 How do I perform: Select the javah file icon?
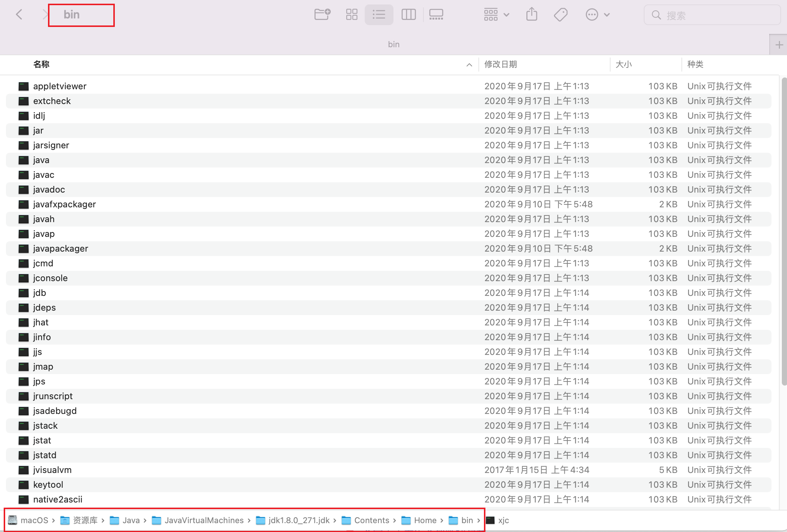click(x=24, y=219)
